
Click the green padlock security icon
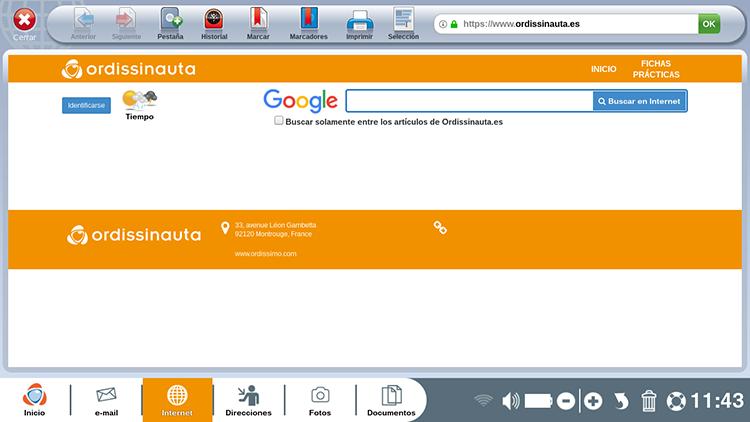(454, 24)
